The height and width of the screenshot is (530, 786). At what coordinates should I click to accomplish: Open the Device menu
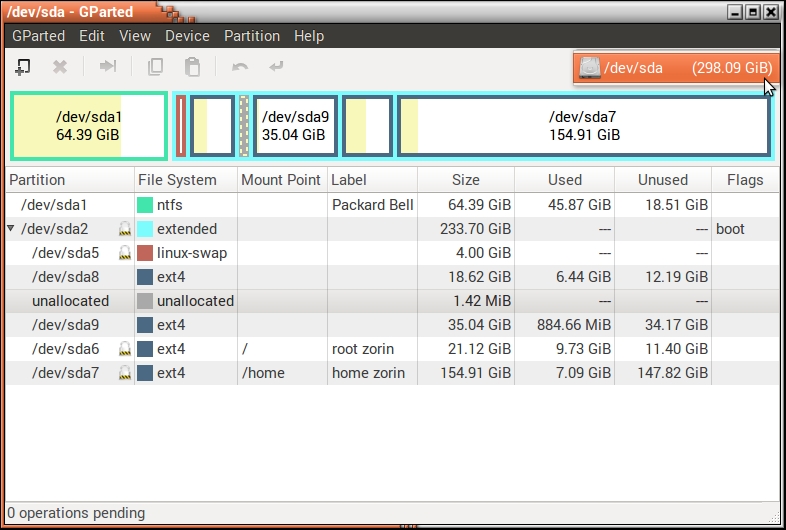tap(187, 35)
